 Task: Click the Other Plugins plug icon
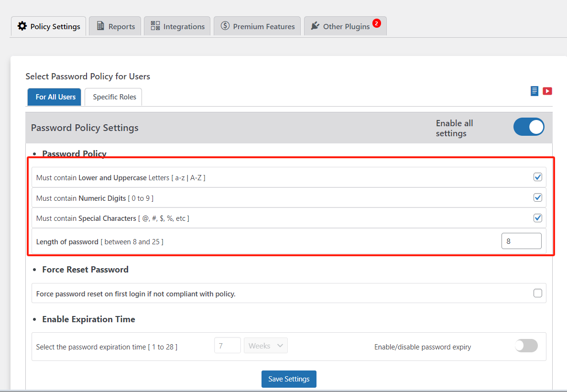click(315, 26)
